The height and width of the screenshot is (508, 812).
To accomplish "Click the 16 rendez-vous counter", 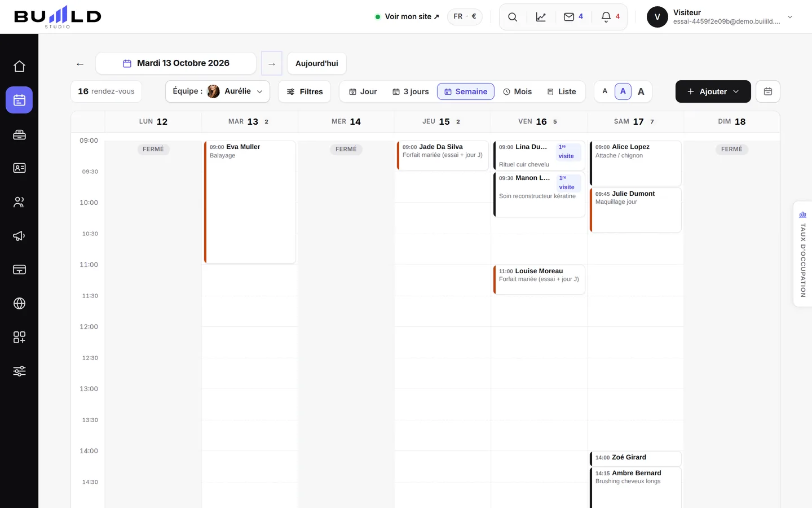I will coord(106,91).
